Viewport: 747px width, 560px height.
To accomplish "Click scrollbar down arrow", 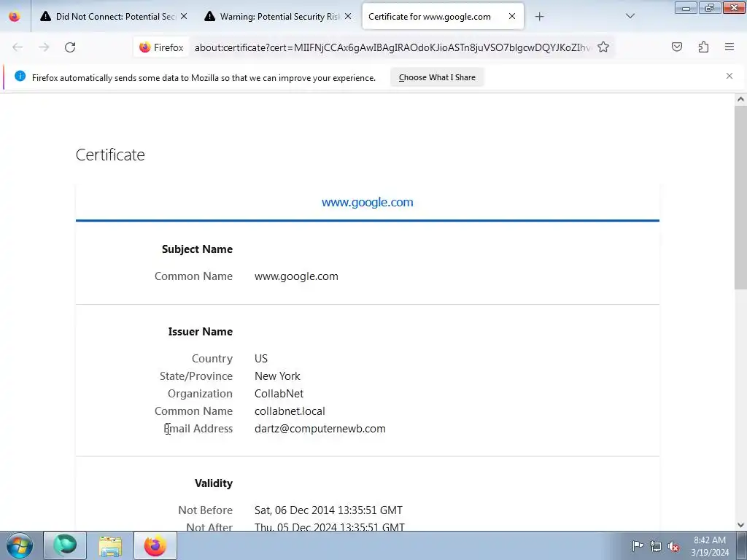I will point(740,525).
